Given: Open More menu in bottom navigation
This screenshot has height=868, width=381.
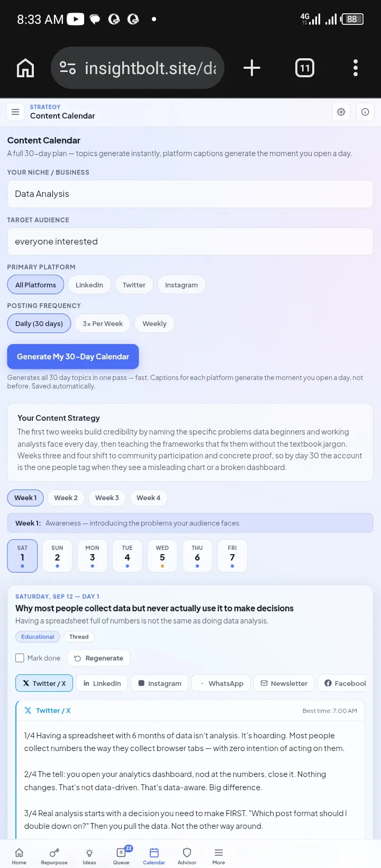Looking at the screenshot, I should 219,855.
